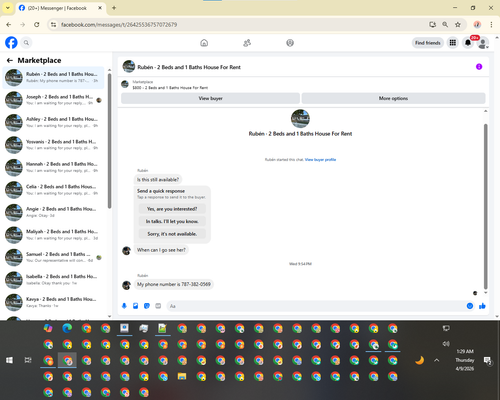Click the listing thumbnail in the chat header
500x400 pixels.
point(129,66)
